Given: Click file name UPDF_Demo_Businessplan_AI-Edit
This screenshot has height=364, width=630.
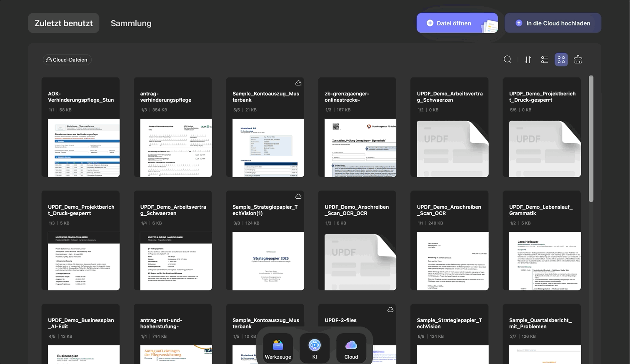Looking at the screenshot, I should [81, 323].
